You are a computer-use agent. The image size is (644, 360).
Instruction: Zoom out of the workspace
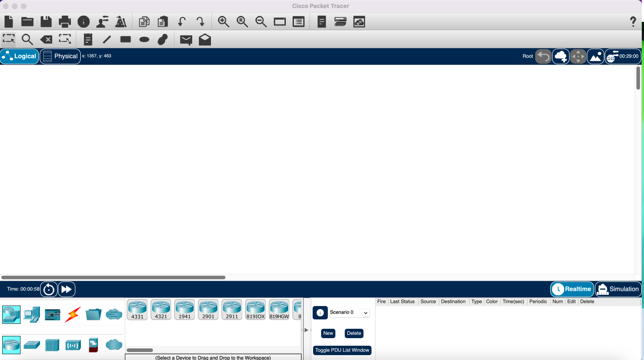(x=261, y=21)
